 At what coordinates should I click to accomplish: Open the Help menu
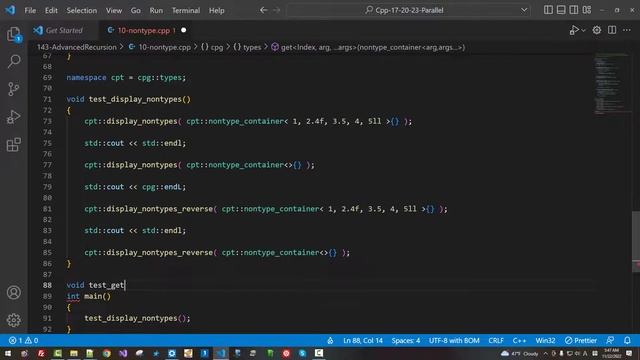(x=217, y=10)
